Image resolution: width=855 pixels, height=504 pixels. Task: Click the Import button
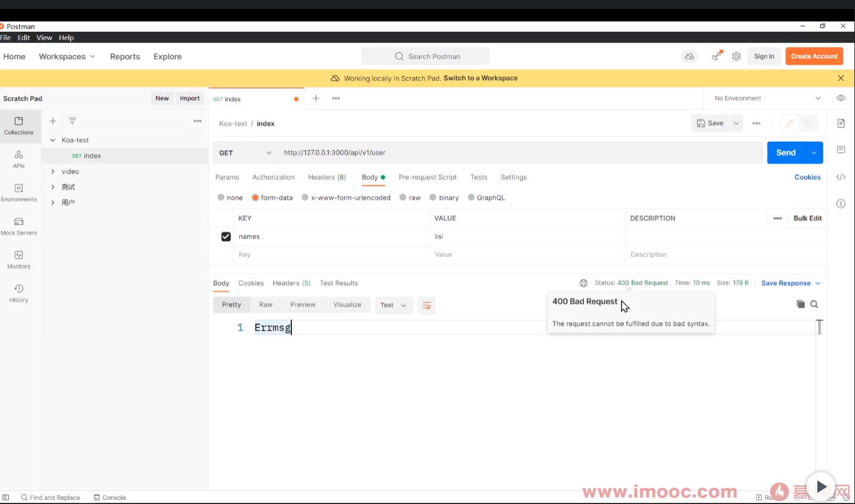[190, 99]
